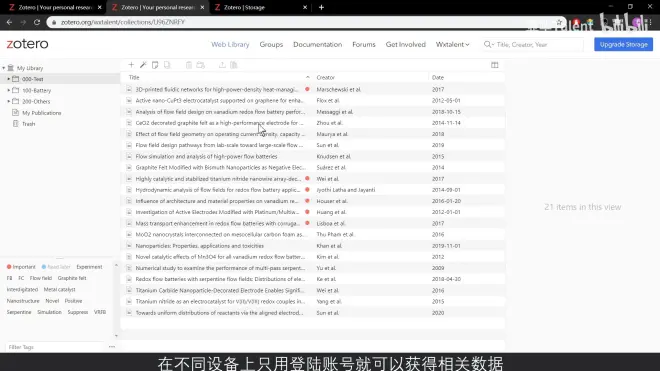Filter by the VRFB tag

click(100, 312)
